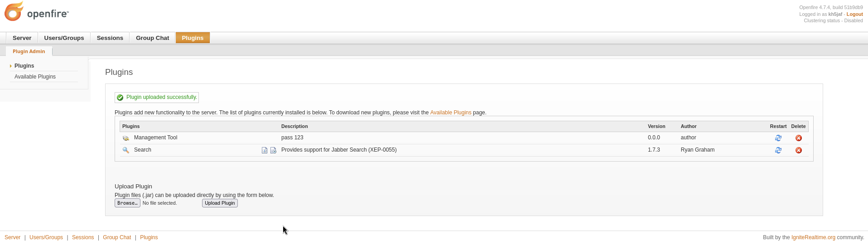
Task: Open the Search plugin changelog icon
Action: [x=273, y=150]
